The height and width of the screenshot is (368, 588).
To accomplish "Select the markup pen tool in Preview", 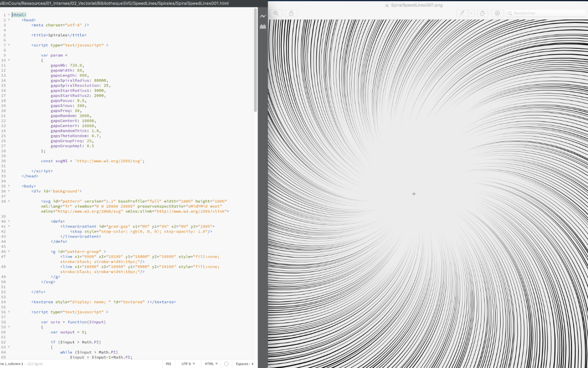I will (462, 13).
